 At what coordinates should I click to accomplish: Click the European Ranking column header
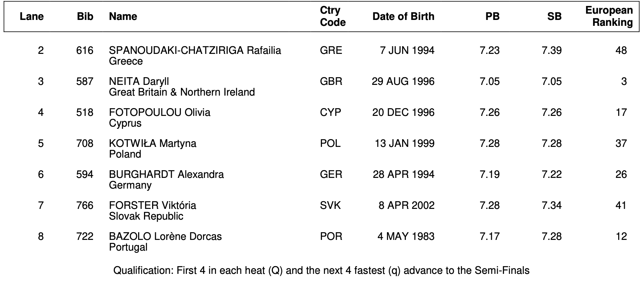point(609,17)
